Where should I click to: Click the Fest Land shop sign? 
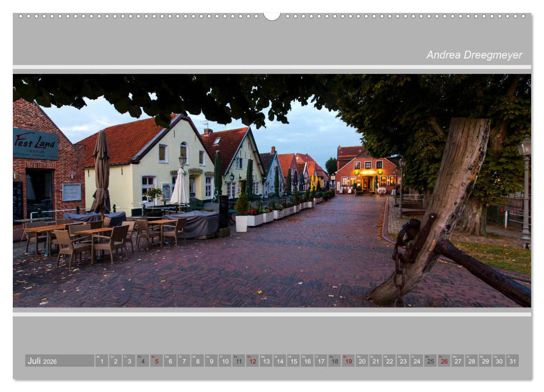coord(35,144)
